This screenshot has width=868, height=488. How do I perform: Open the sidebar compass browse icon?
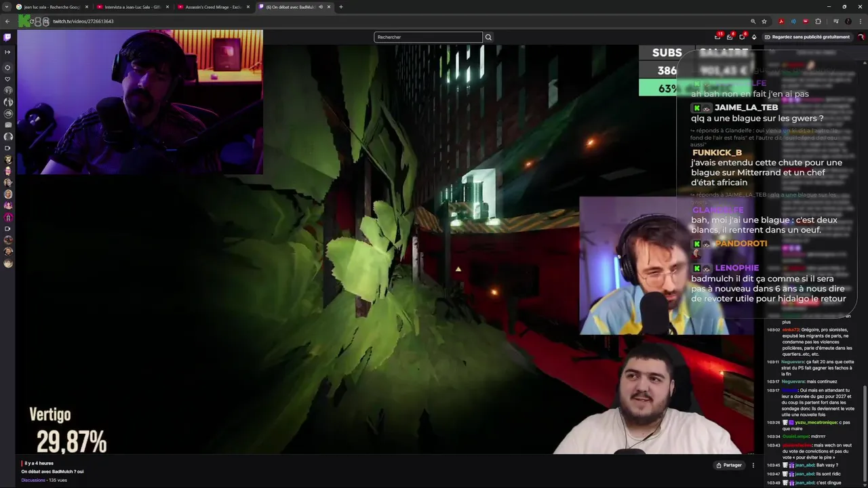pyautogui.click(x=7, y=67)
